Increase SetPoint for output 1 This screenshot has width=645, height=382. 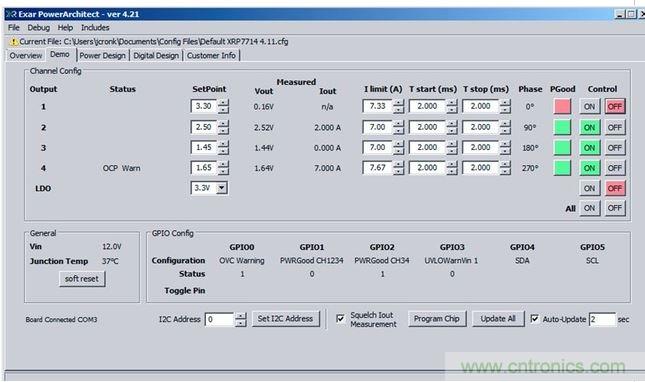pyautogui.click(x=223, y=103)
